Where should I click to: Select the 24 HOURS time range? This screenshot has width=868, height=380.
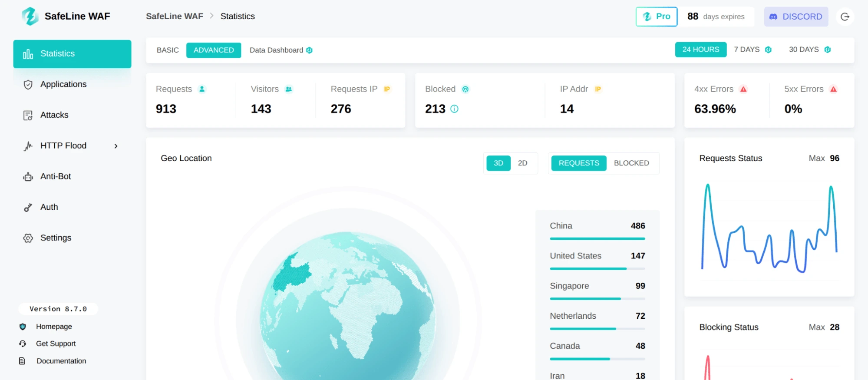tap(701, 50)
